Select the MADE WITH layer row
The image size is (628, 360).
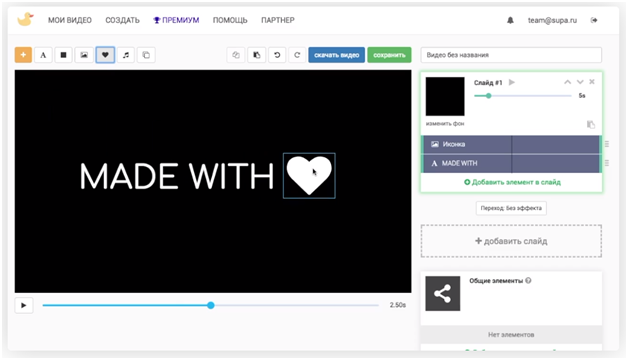511,163
